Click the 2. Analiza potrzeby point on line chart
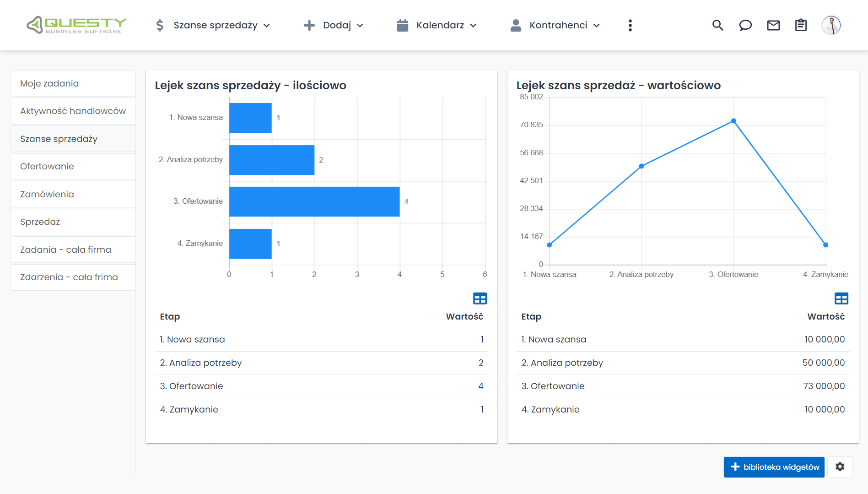The height and width of the screenshot is (494, 868). [x=642, y=166]
